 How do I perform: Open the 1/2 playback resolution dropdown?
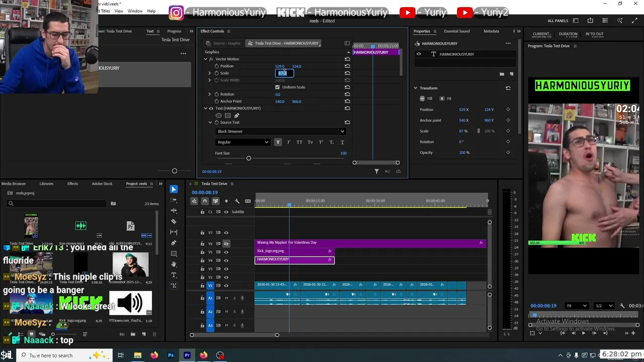point(604,306)
